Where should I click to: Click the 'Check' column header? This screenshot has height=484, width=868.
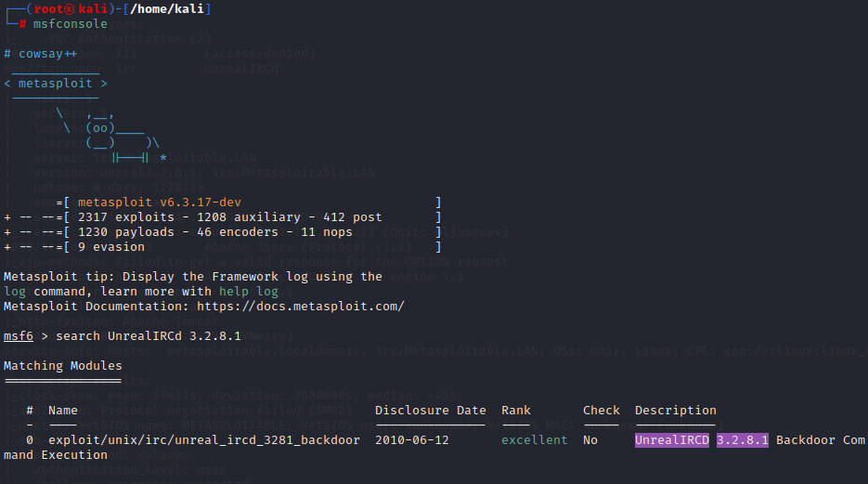(x=602, y=411)
